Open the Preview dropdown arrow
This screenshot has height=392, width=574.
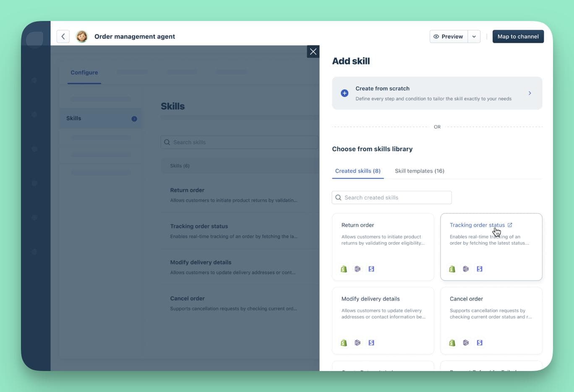[474, 36]
